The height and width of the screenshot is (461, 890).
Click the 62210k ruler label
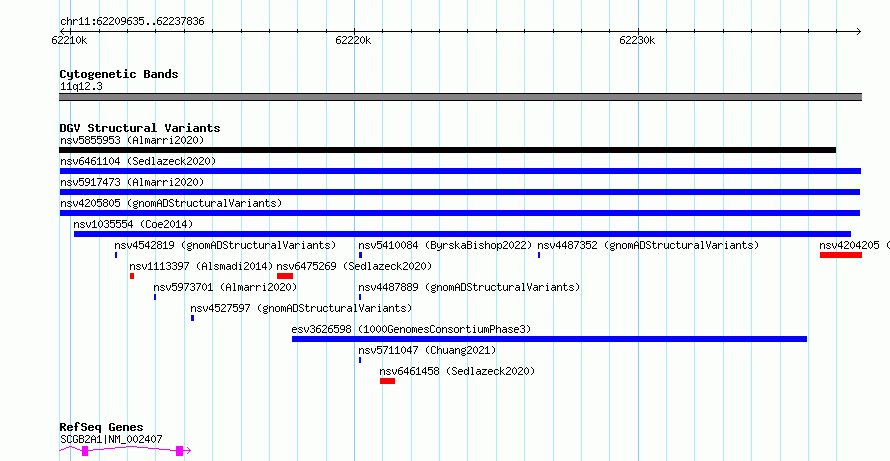pos(69,40)
